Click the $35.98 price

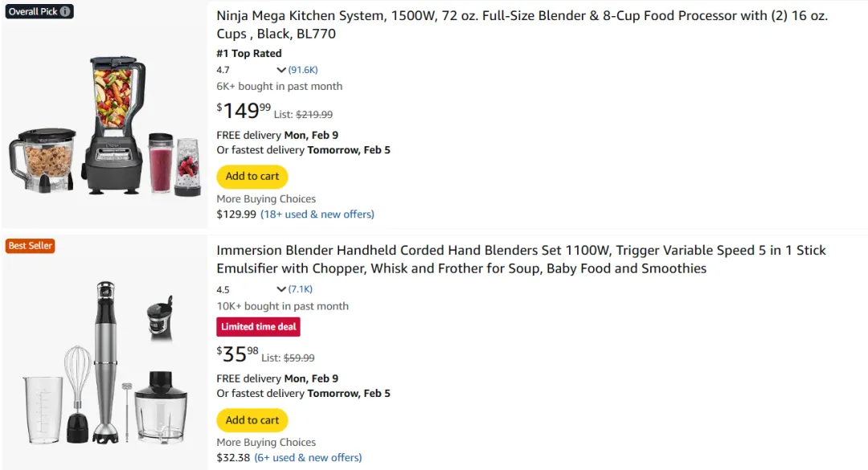pyautogui.click(x=238, y=354)
